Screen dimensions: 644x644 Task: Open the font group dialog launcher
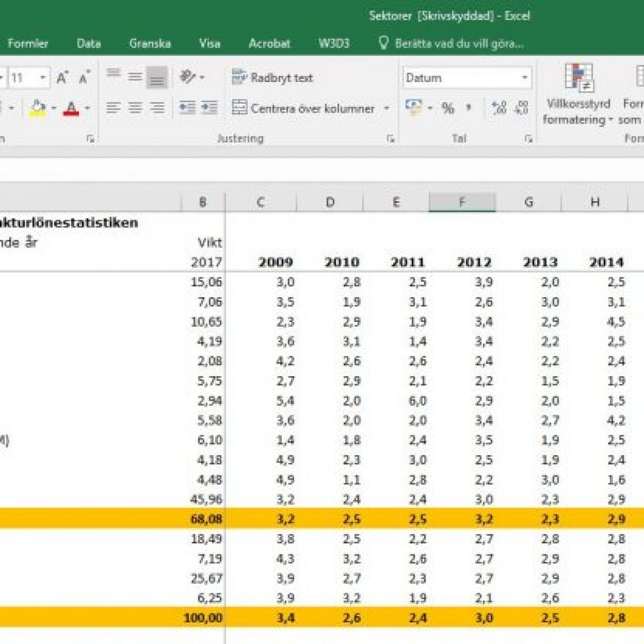90,139
